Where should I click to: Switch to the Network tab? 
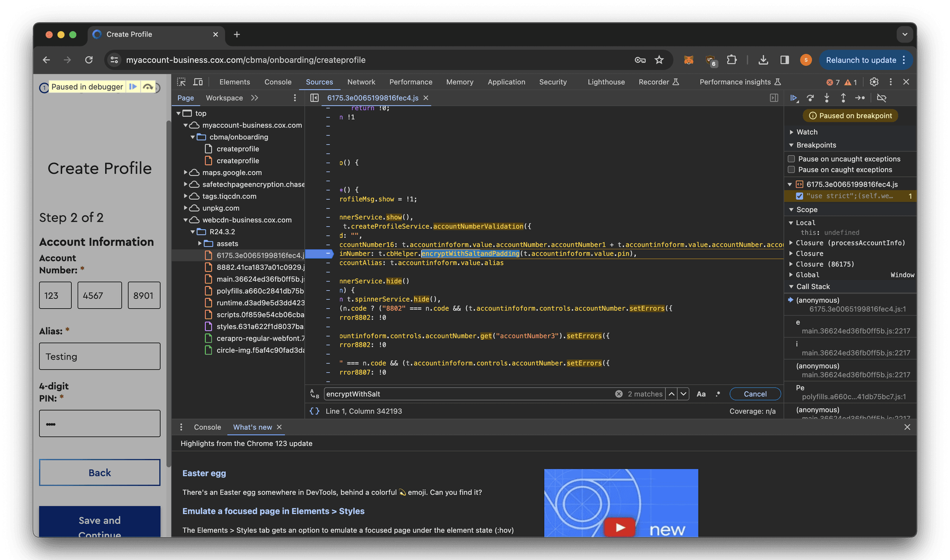[x=361, y=82]
